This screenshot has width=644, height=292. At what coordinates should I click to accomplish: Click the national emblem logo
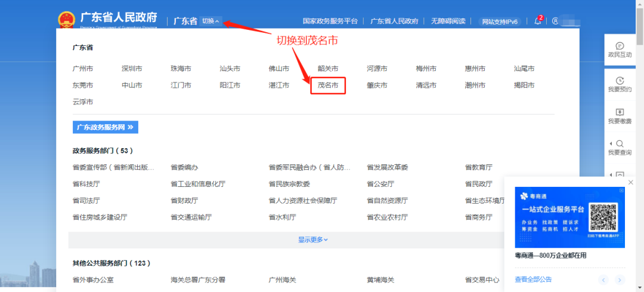[71, 20]
